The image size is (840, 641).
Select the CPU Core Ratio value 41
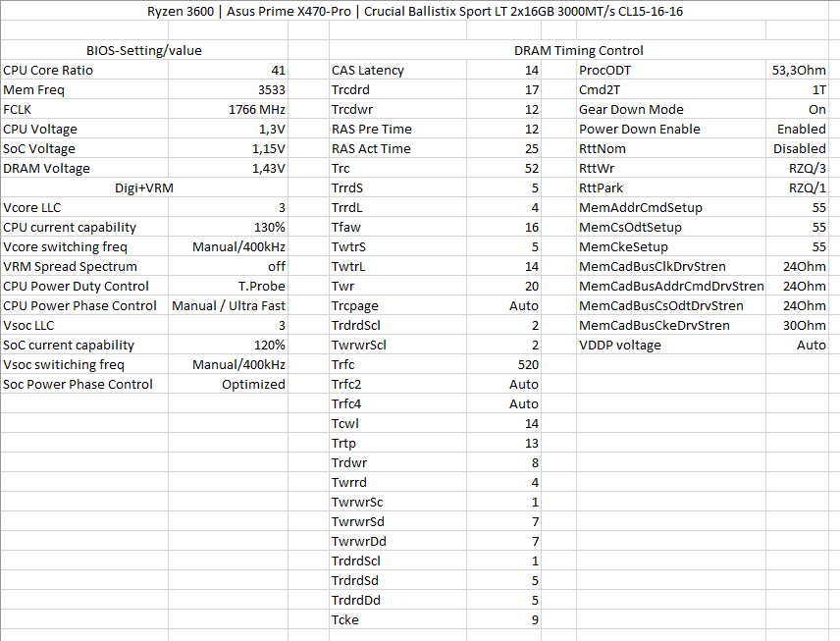(x=229, y=71)
